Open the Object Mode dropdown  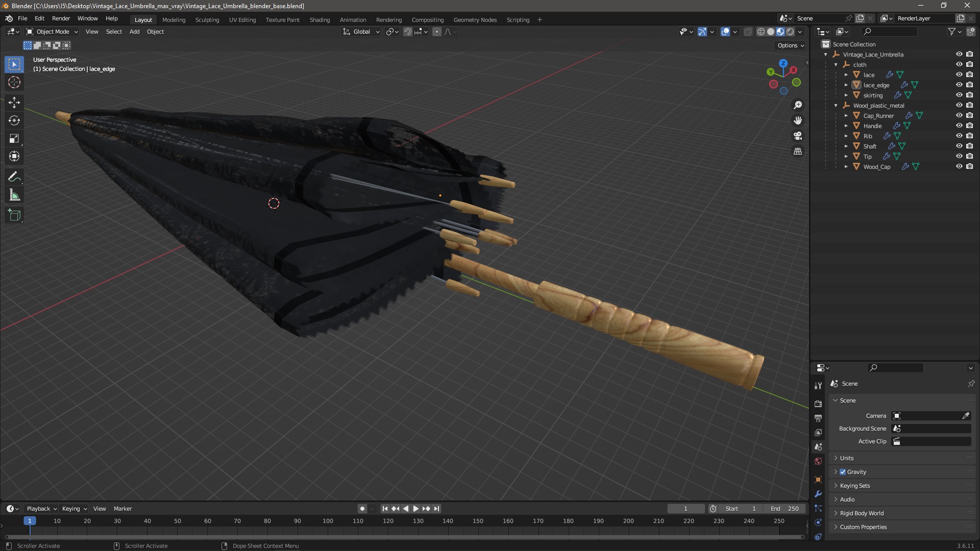click(52, 32)
